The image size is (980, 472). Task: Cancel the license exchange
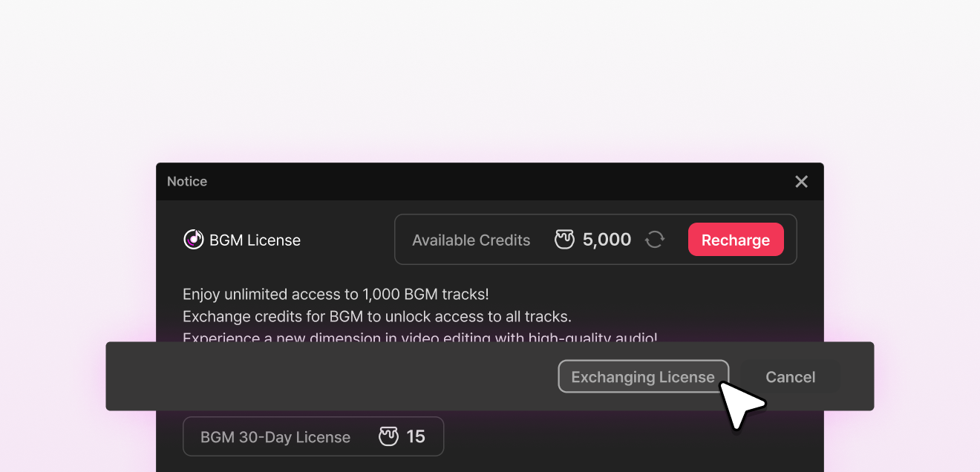coord(790,377)
